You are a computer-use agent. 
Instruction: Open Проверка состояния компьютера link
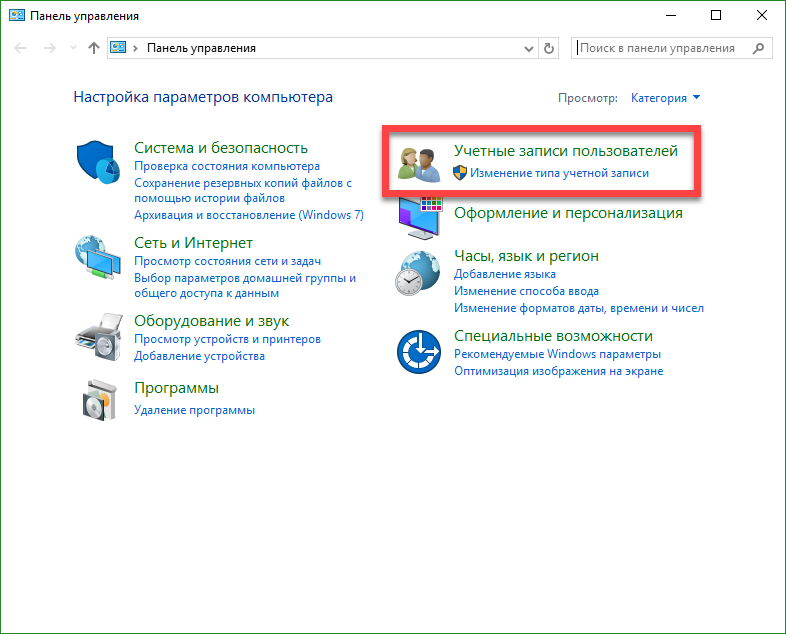coord(227,166)
